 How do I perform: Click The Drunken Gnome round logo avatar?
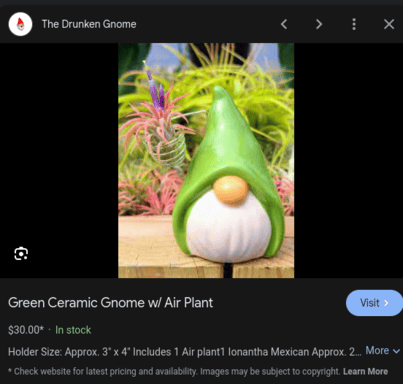(20, 24)
